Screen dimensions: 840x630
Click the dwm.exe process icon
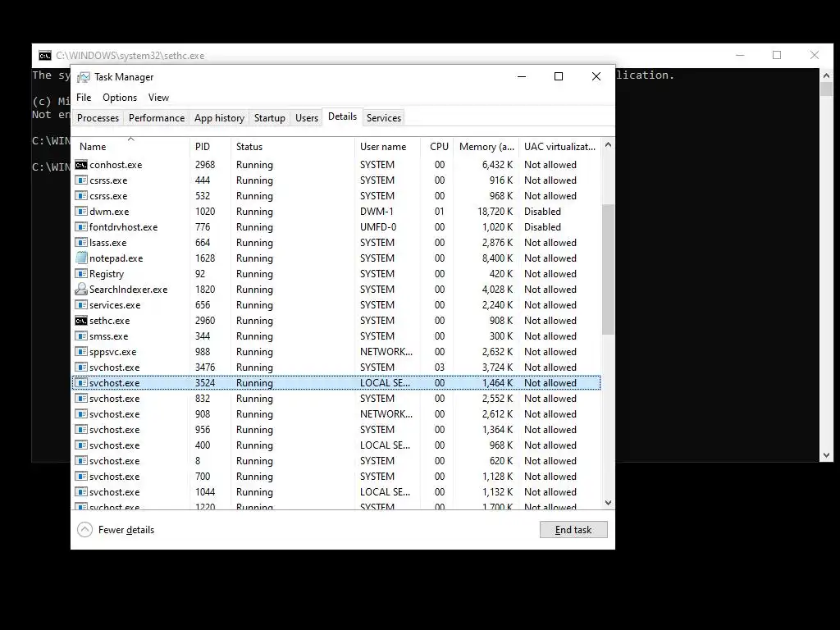pos(81,212)
